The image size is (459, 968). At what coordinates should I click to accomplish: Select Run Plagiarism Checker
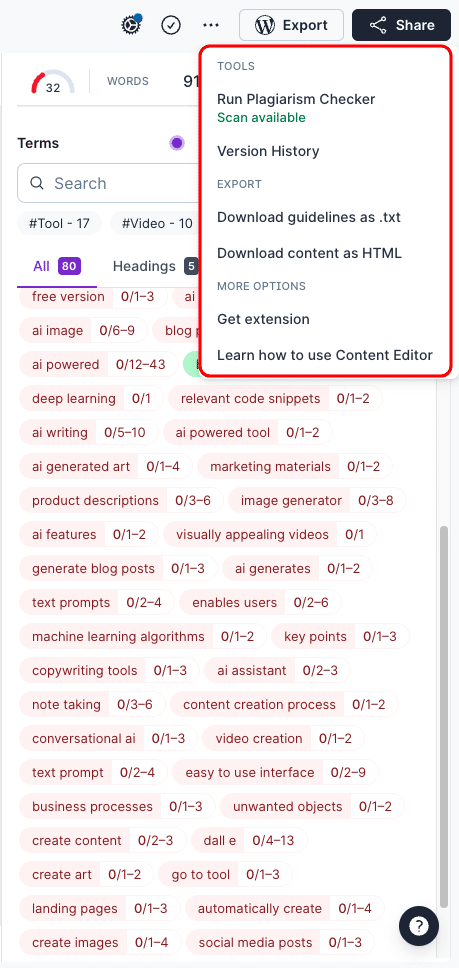tap(296, 99)
